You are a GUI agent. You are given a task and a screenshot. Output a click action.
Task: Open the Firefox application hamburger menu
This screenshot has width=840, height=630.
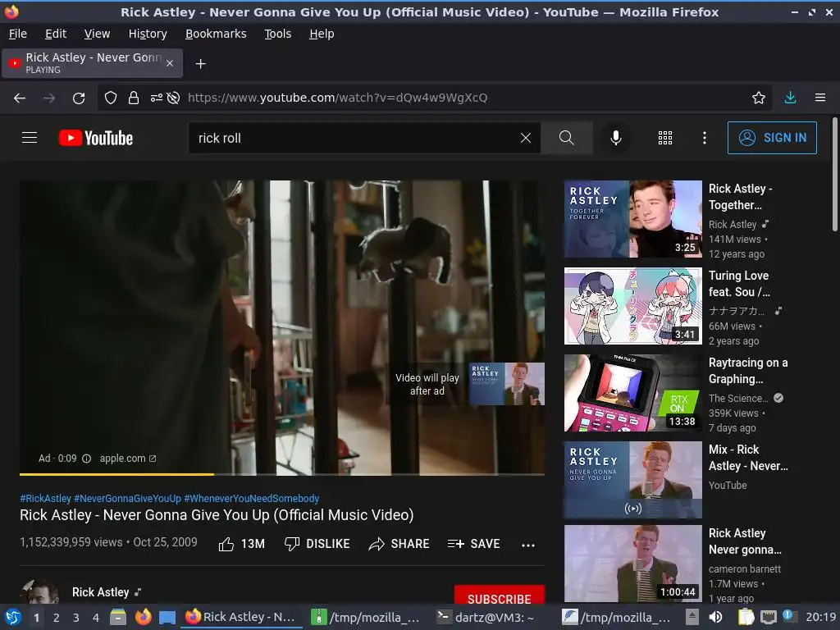click(x=820, y=98)
